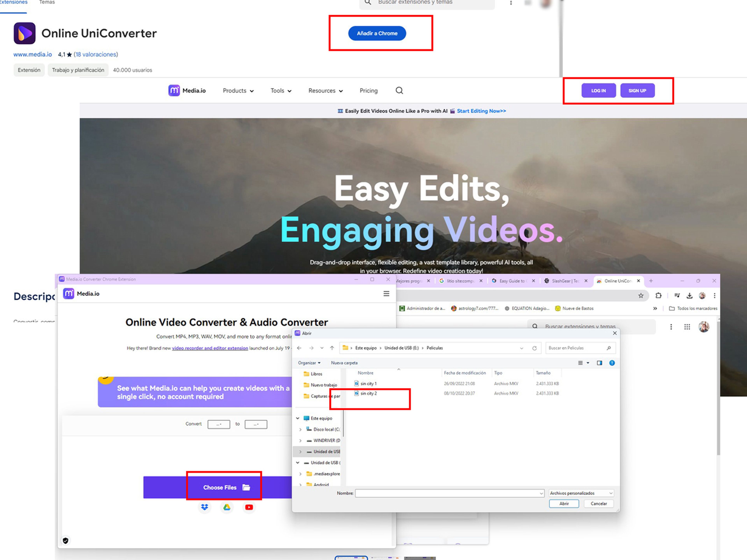Click the Añadir a Chrome button

click(x=377, y=33)
